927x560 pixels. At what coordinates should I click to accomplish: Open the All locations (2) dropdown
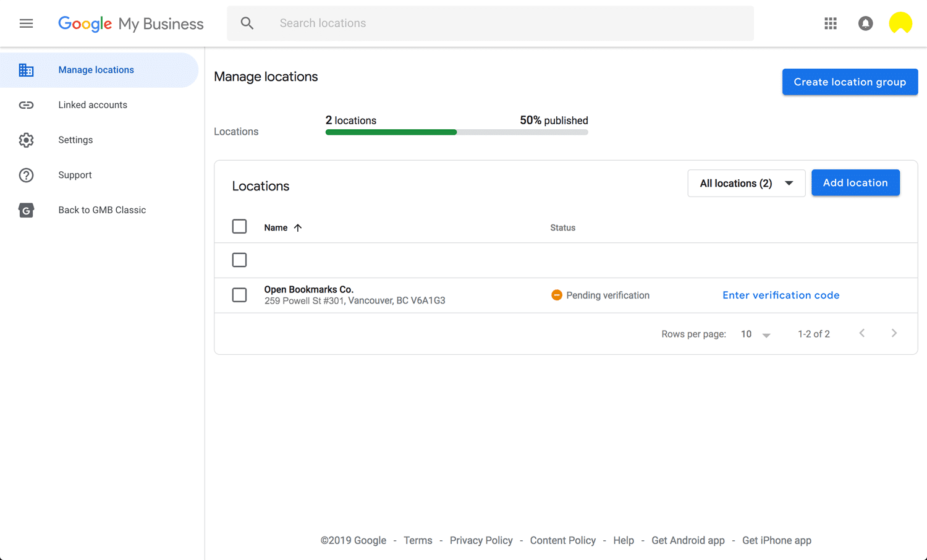747,183
